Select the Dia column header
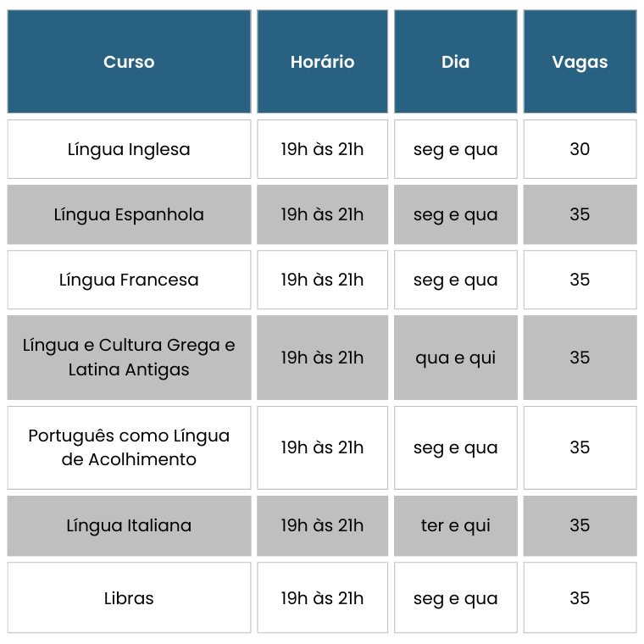This screenshot has height=644, width=644. point(455,62)
